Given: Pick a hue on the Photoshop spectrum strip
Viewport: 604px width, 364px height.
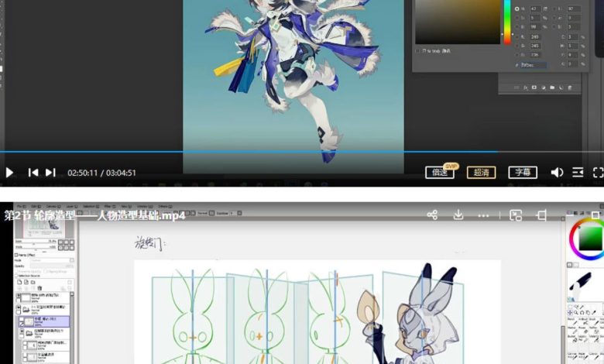Looking at the screenshot, I should click(507, 22).
